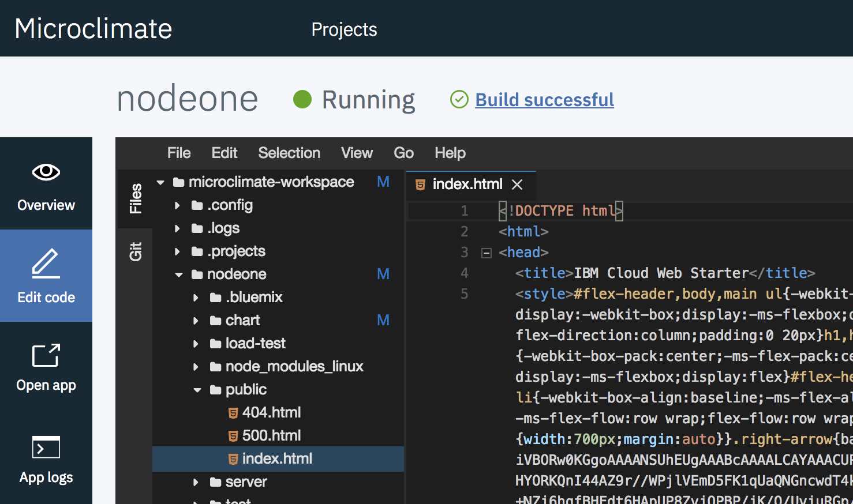The image size is (853, 504).
Task: Open the Selection menu
Action: click(289, 153)
